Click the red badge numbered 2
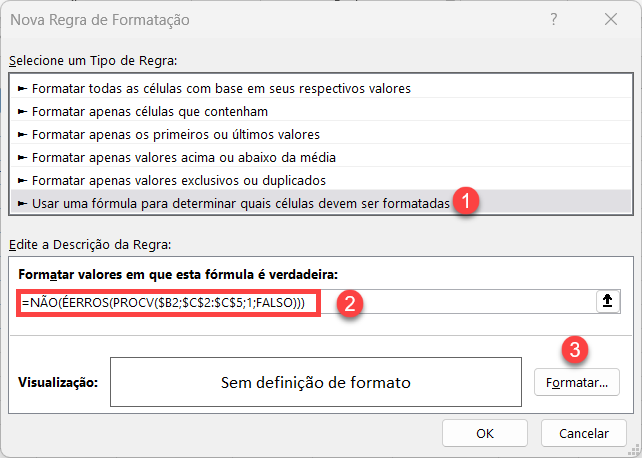Screen dimensions: 642x458 [x=349, y=303]
